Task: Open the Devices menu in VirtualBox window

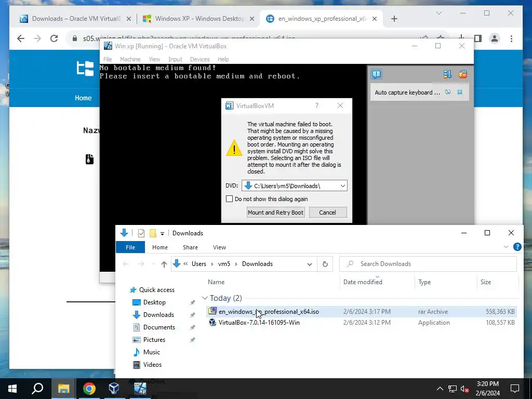Action: (x=200, y=59)
